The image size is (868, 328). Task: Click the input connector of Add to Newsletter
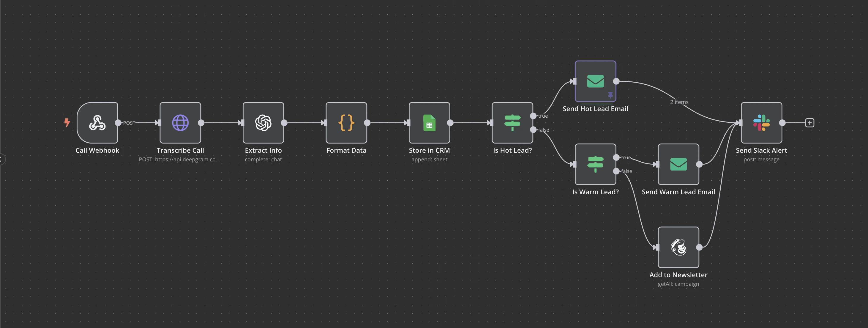[657, 247]
